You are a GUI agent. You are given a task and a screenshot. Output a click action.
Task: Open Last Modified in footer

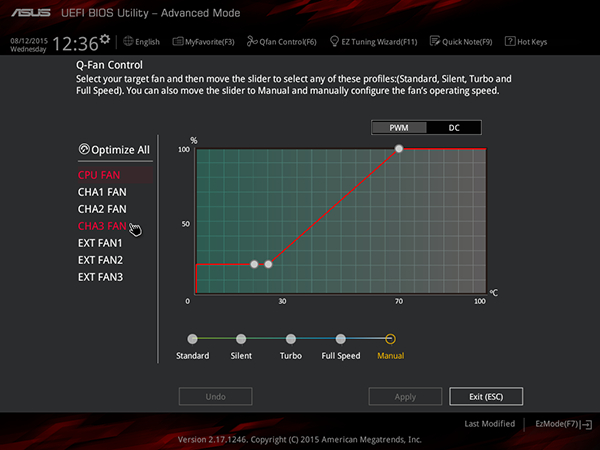[490, 424]
